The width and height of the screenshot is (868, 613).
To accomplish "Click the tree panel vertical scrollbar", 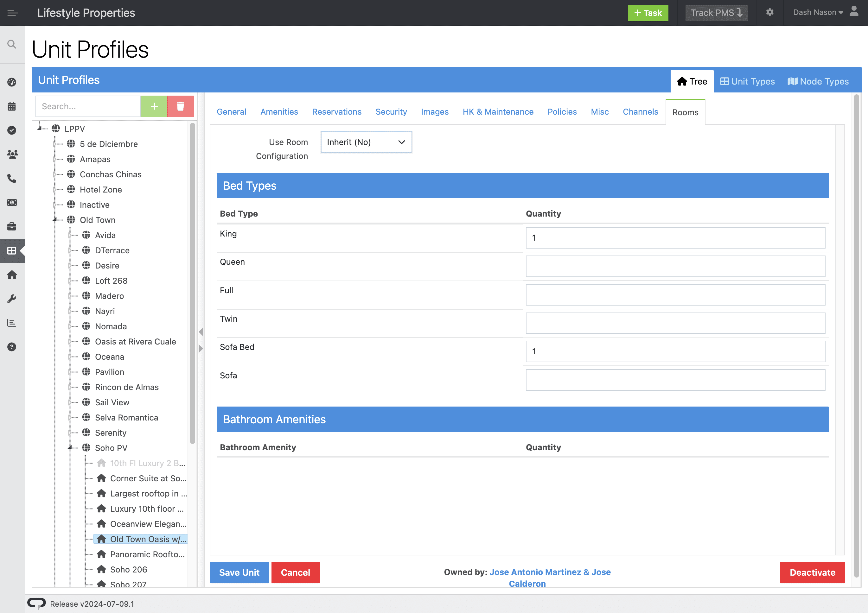I will [192, 283].
